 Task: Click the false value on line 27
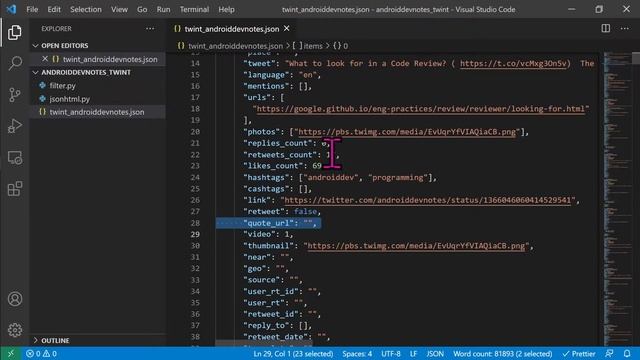pos(305,211)
